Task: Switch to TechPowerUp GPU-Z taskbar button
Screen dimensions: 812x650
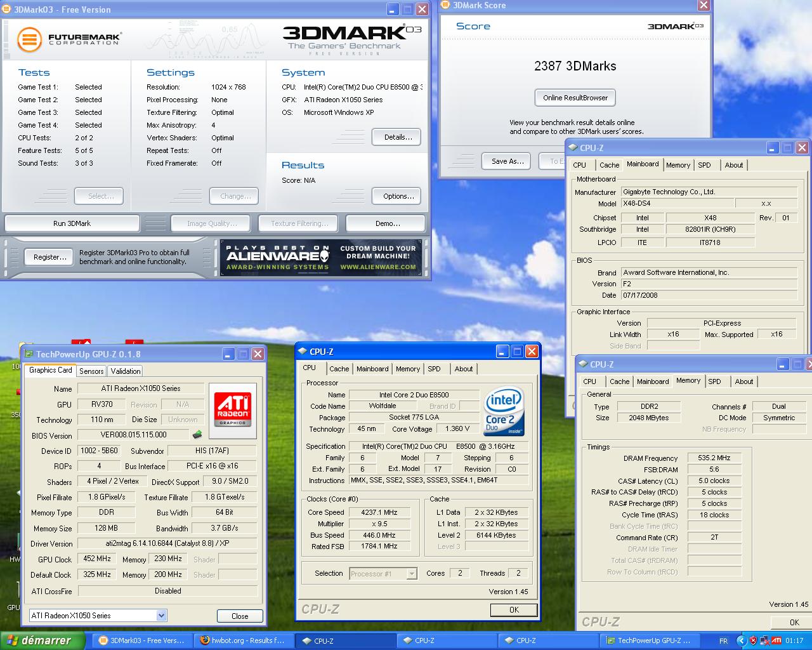Action: [649, 640]
